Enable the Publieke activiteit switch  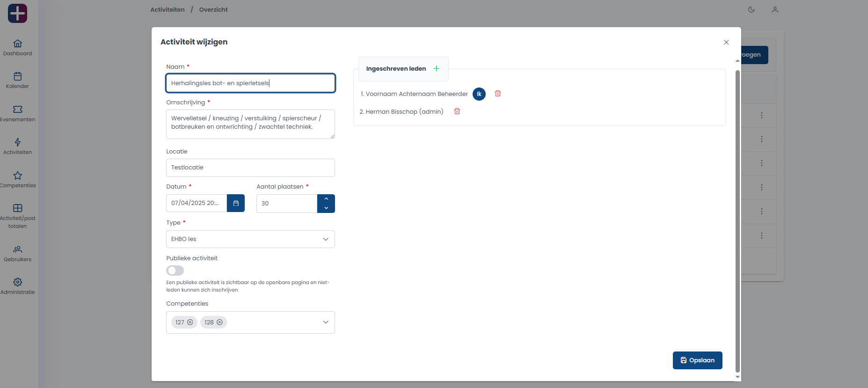point(175,271)
